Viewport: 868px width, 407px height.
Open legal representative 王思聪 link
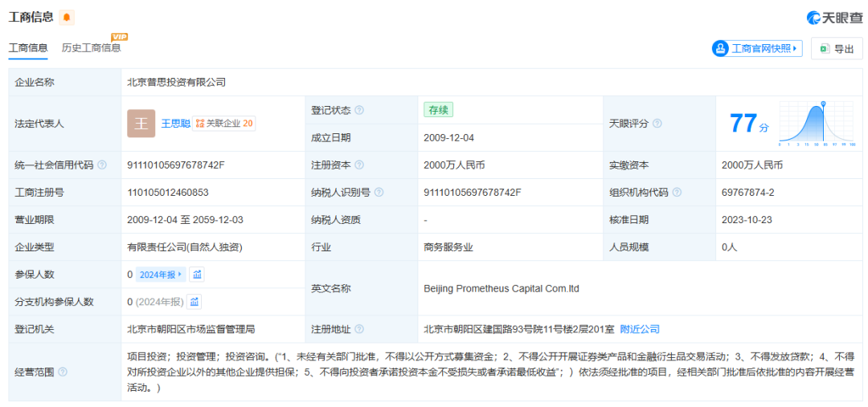[x=175, y=124]
